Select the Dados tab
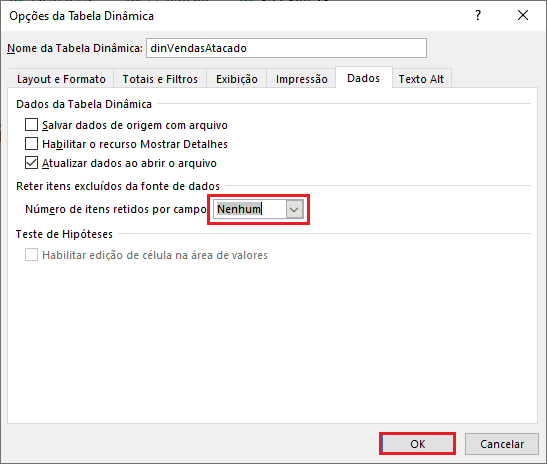 [x=364, y=78]
